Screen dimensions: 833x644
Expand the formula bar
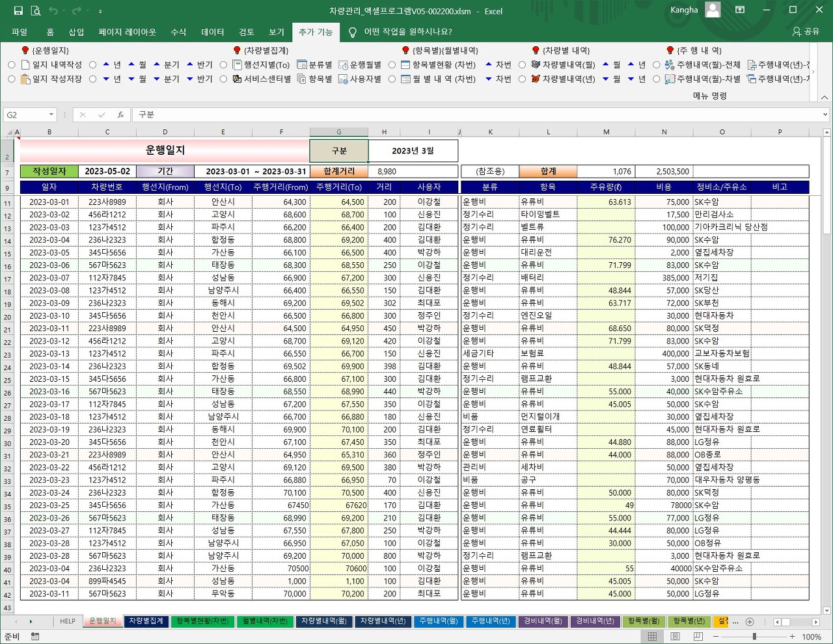point(825,114)
